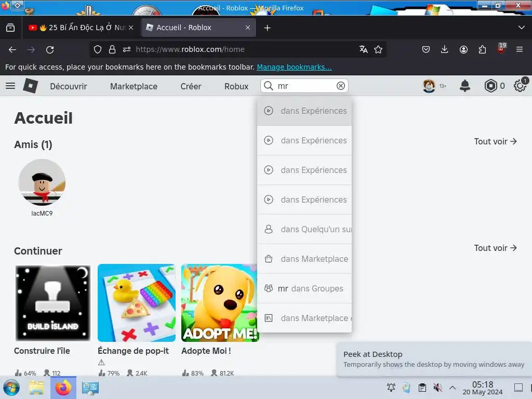Image resolution: width=532 pixels, height=399 pixels.
Task: Reload the current Roblox page
Action: pos(50,50)
